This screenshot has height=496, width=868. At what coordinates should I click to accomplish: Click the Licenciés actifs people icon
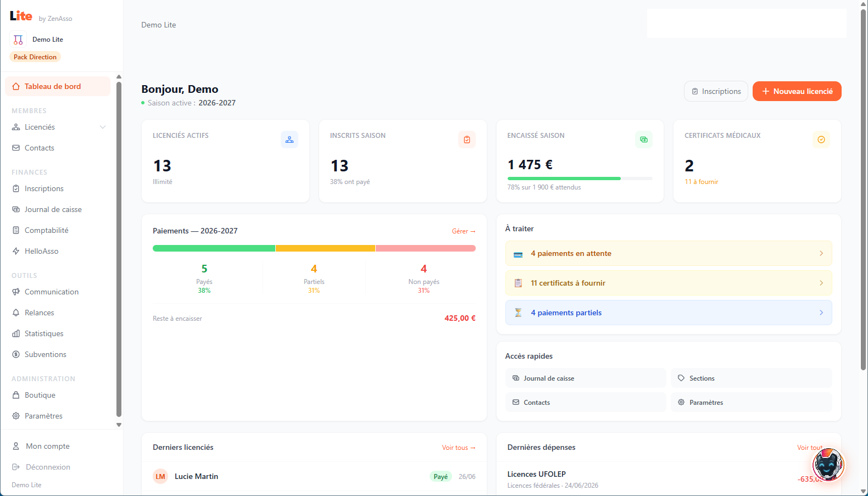(x=290, y=140)
